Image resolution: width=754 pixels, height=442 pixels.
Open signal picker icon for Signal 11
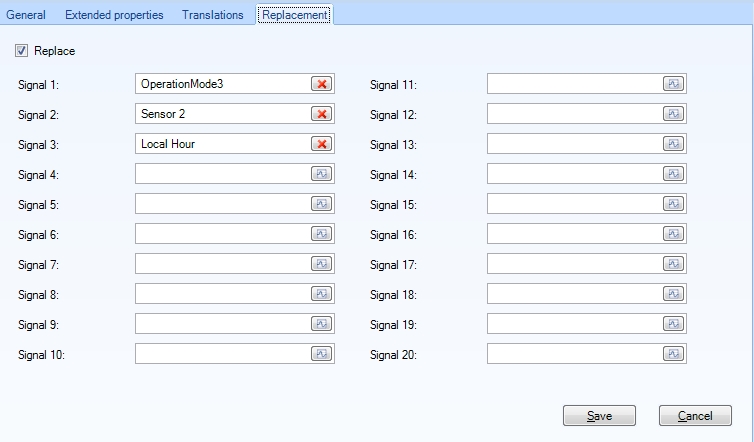pyautogui.click(x=674, y=84)
